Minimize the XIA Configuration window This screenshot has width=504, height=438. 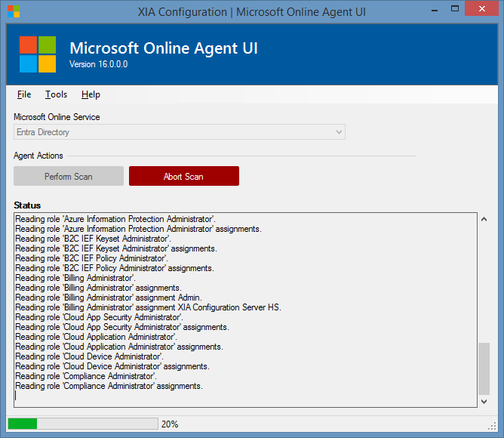click(435, 10)
